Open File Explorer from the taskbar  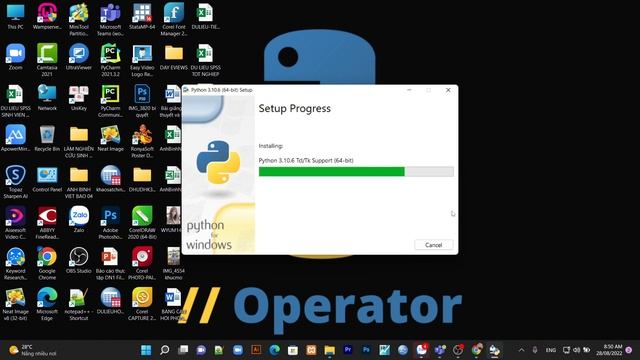(x=330, y=350)
